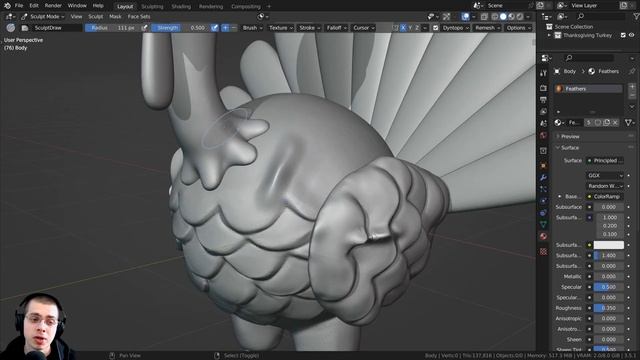Toggle Y axis symmetry
Image resolution: width=640 pixels, height=360 pixels.
point(410,28)
